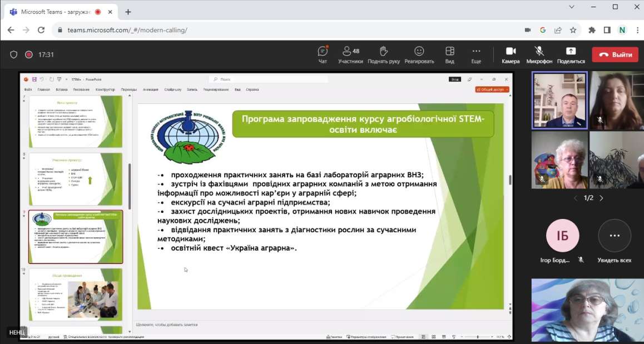Click Общий доступ share button
Viewport: 644px width, 344px height.
(x=492, y=89)
